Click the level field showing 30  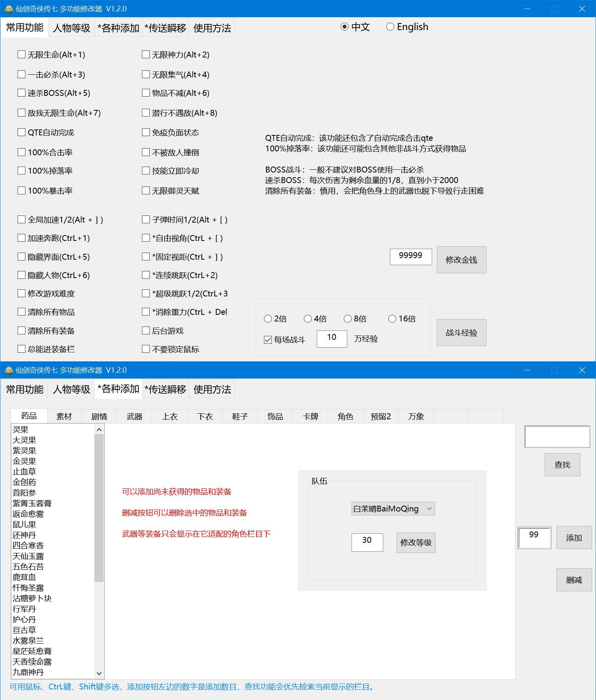[367, 542]
